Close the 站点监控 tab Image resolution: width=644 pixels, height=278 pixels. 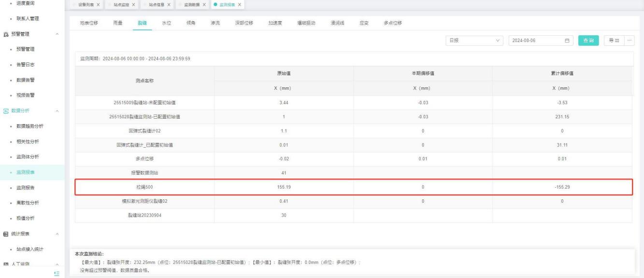click(134, 5)
